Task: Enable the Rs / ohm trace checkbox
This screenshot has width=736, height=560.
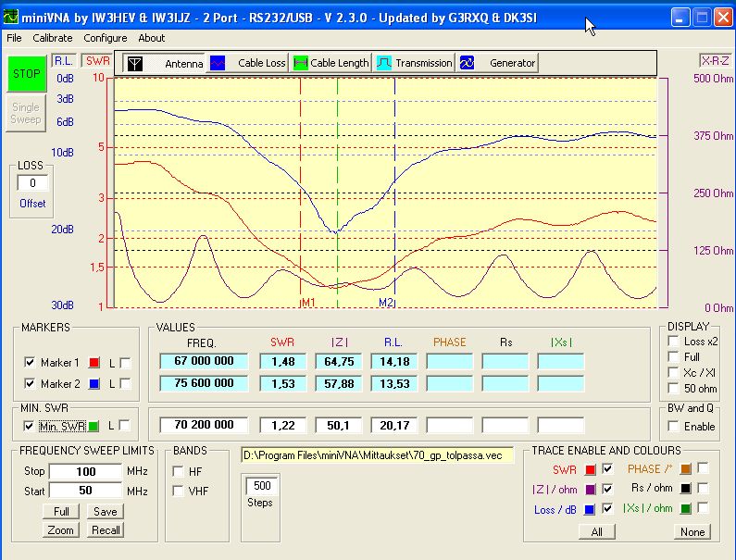Action: point(703,488)
